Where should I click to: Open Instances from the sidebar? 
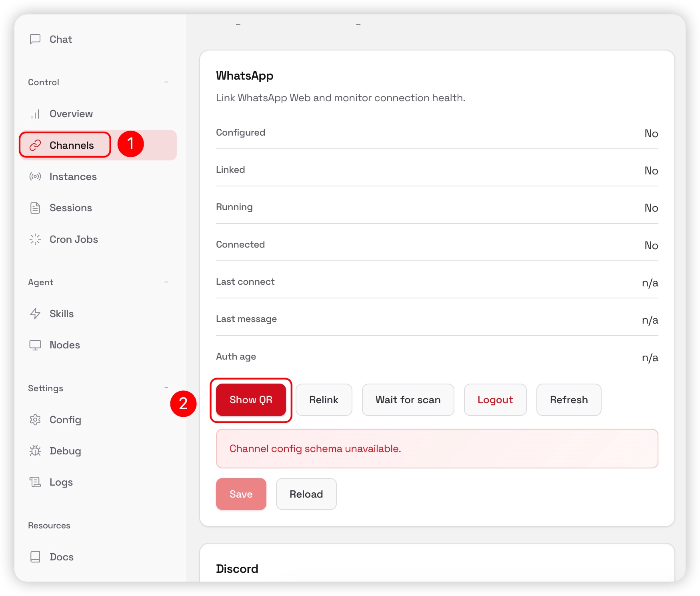(98, 176)
